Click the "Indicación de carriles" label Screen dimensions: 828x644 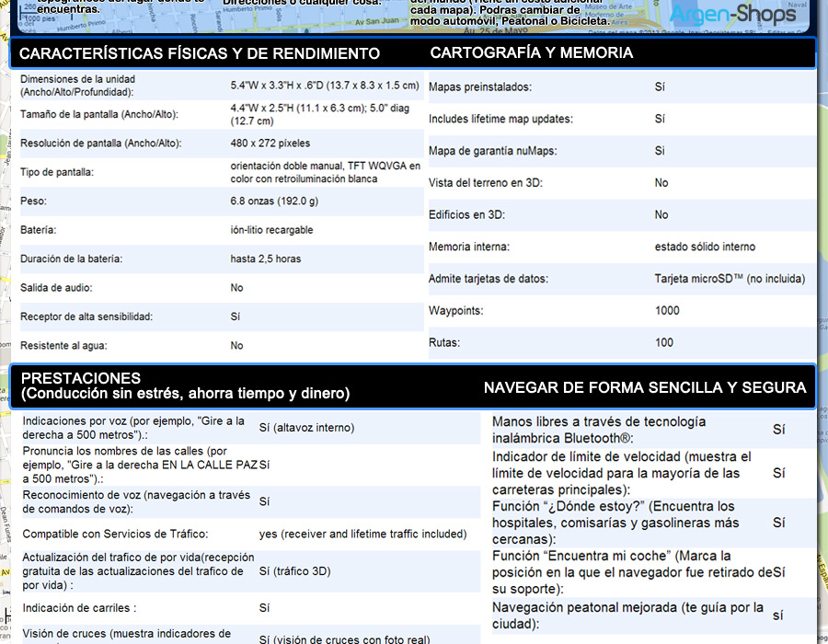[79, 608]
